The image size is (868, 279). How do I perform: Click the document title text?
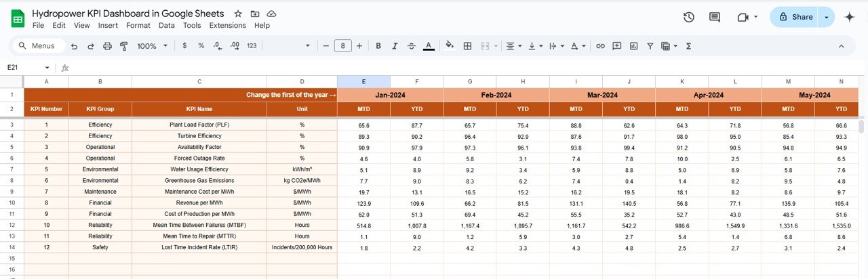[127, 14]
